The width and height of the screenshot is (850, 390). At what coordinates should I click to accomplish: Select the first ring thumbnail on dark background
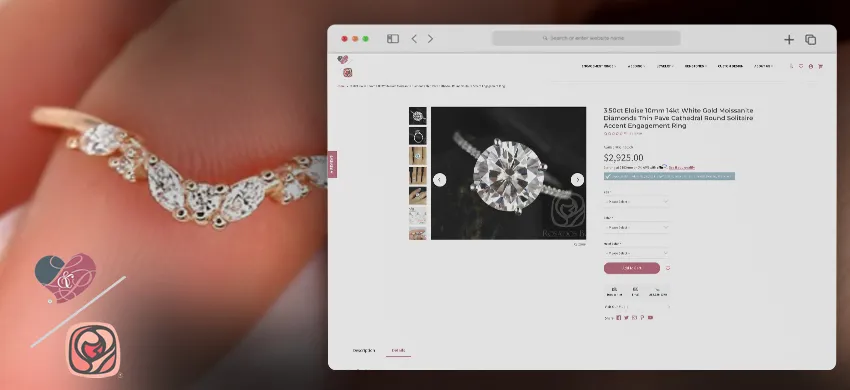click(417, 116)
